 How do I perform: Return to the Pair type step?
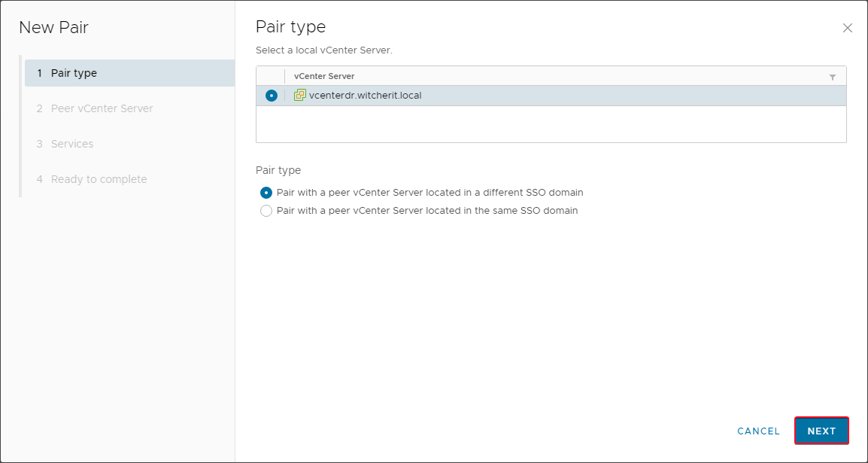pyautogui.click(x=74, y=72)
